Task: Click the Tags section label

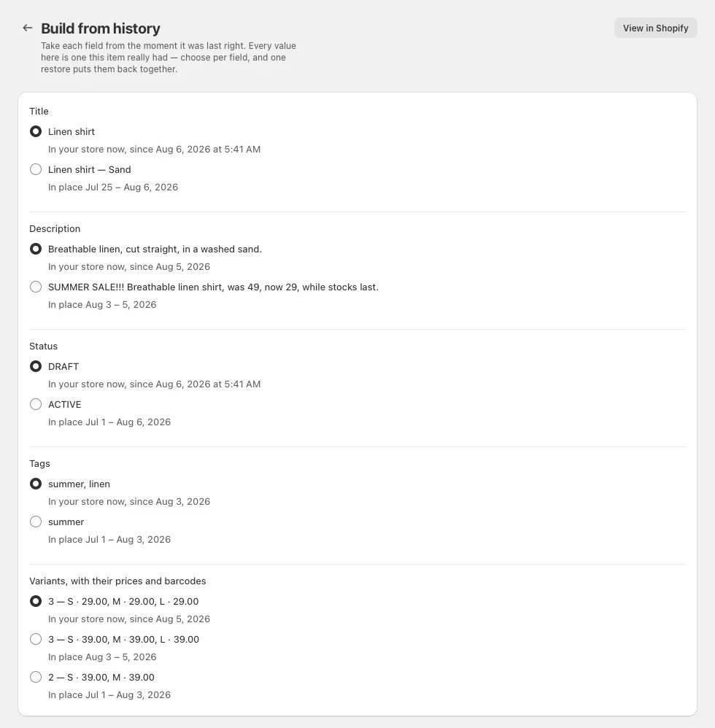Action: (39, 463)
